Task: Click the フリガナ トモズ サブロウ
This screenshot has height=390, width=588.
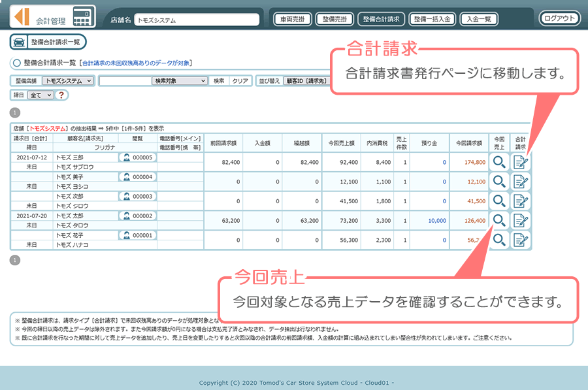Action: (x=74, y=167)
